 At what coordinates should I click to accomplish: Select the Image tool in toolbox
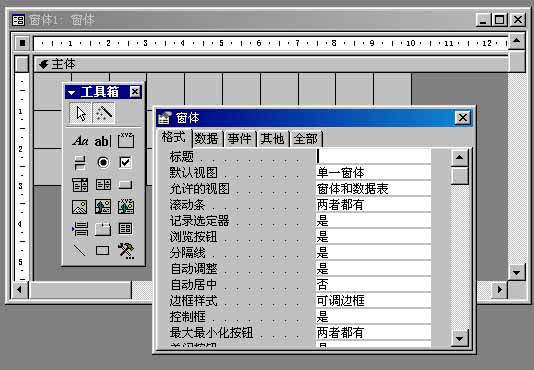coord(80,207)
